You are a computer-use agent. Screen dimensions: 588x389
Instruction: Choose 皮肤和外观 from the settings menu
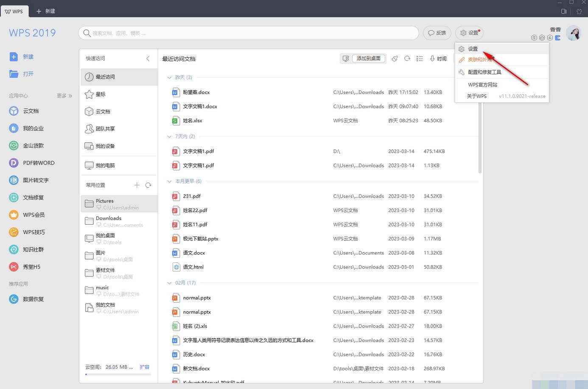pos(502,60)
